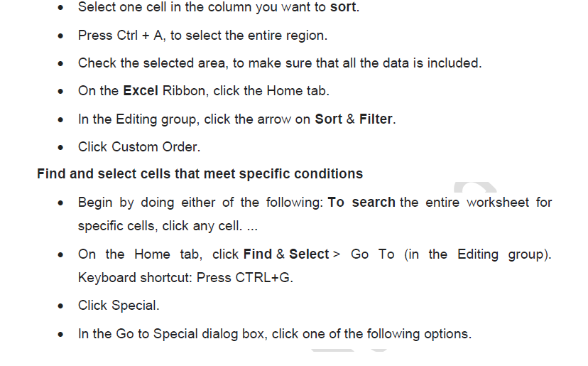Image resolution: width=588 pixels, height=366 pixels.
Task: Click the "Go To" text
Action: click(x=372, y=254)
